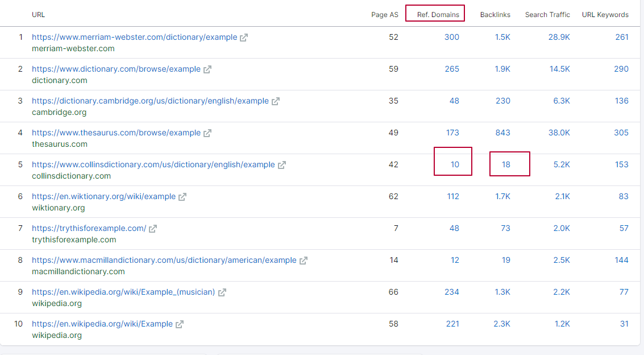
Task: Click 5.2K search traffic value
Action: 562,164
